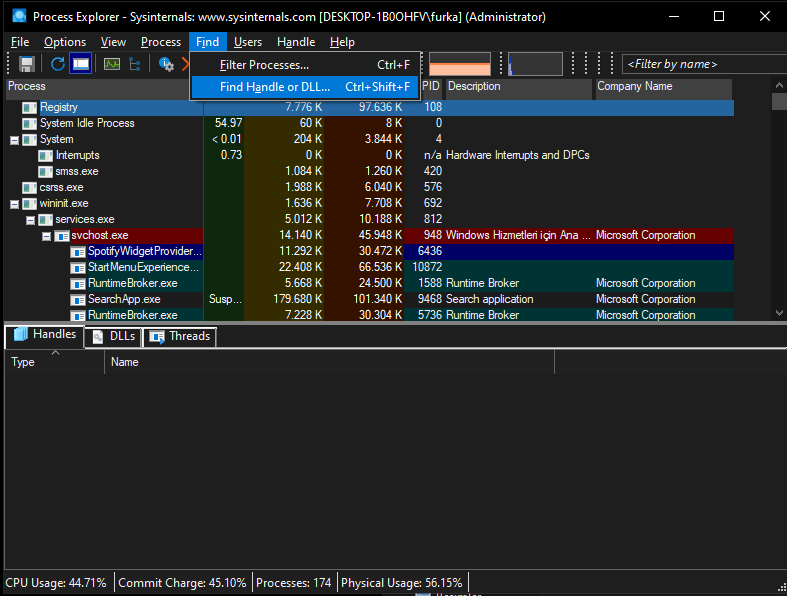Collapse the wininit.exe tree node
This screenshot has width=787, height=596.
coord(15,204)
